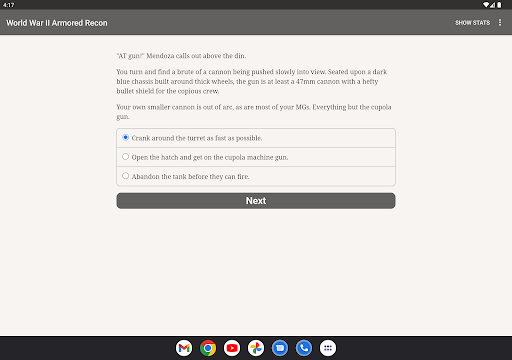
Task: Click the Next button
Action: click(x=256, y=201)
